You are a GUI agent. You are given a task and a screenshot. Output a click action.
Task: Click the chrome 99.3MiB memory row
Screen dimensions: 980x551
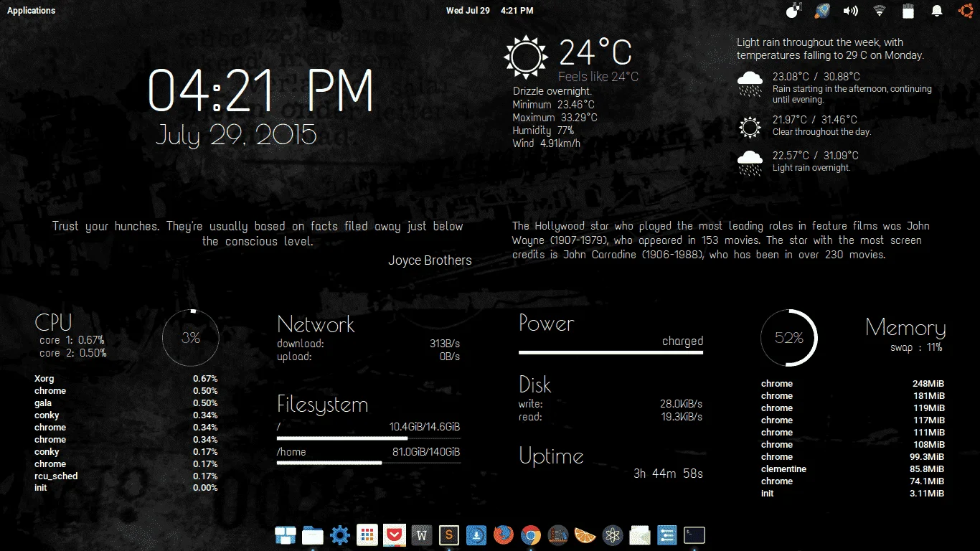(853, 457)
